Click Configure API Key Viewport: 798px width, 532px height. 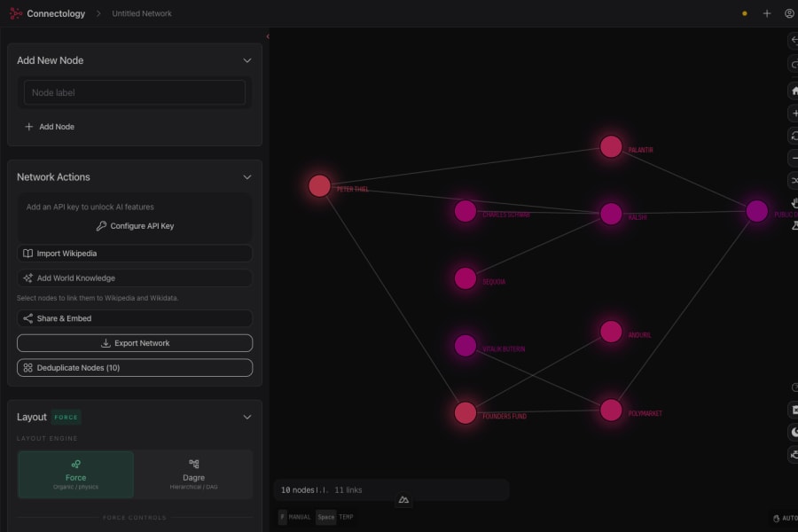[x=135, y=226]
